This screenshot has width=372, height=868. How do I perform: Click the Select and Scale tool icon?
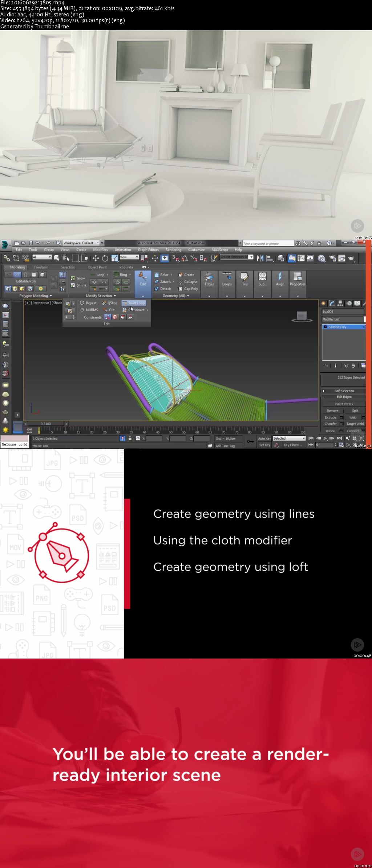[114, 258]
